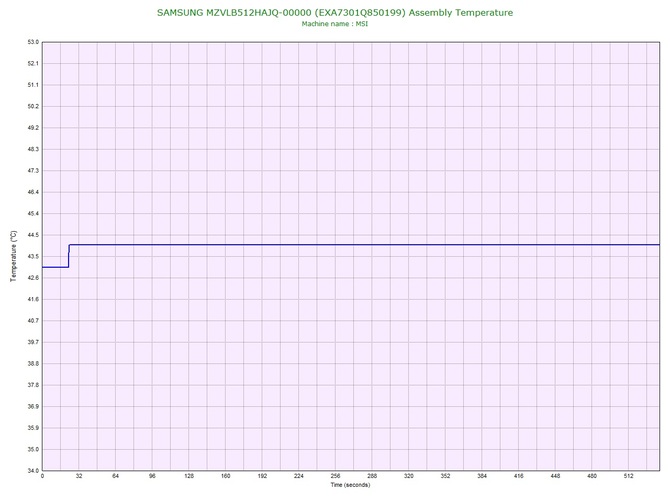This screenshot has width=670, height=502.
Task: Click the 32 tick label on the time axis
Action: click(79, 476)
